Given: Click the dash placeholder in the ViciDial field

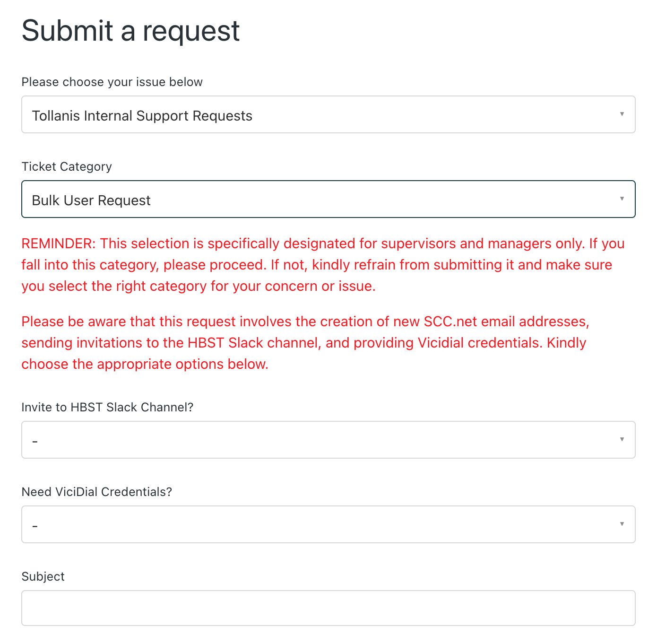Looking at the screenshot, I should [x=35, y=525].
